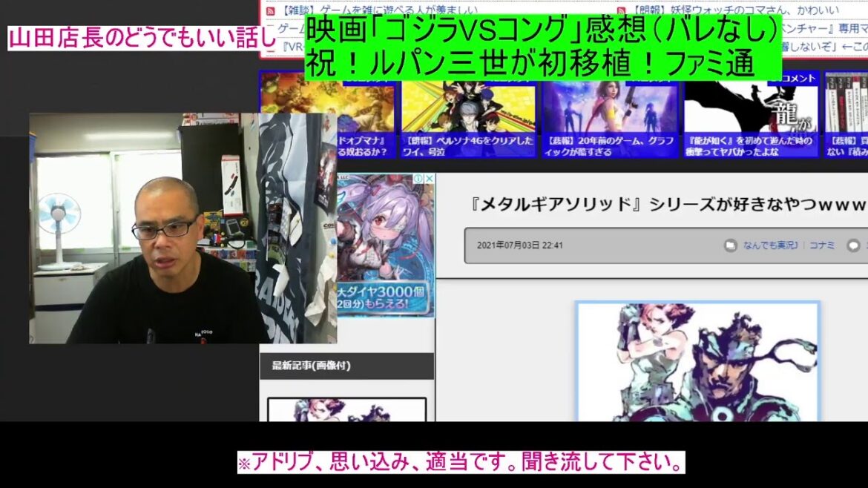The image size is (868, 488).
Task: Close the anime game ad with X
Action: pyautogui.click(x=429, y=179)
